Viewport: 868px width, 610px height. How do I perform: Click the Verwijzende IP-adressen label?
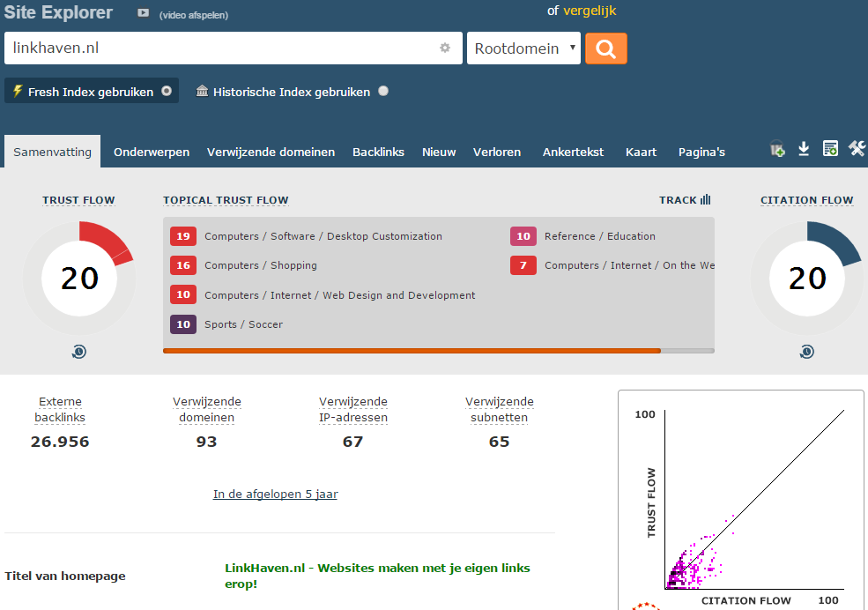click(x=353, y=410)
